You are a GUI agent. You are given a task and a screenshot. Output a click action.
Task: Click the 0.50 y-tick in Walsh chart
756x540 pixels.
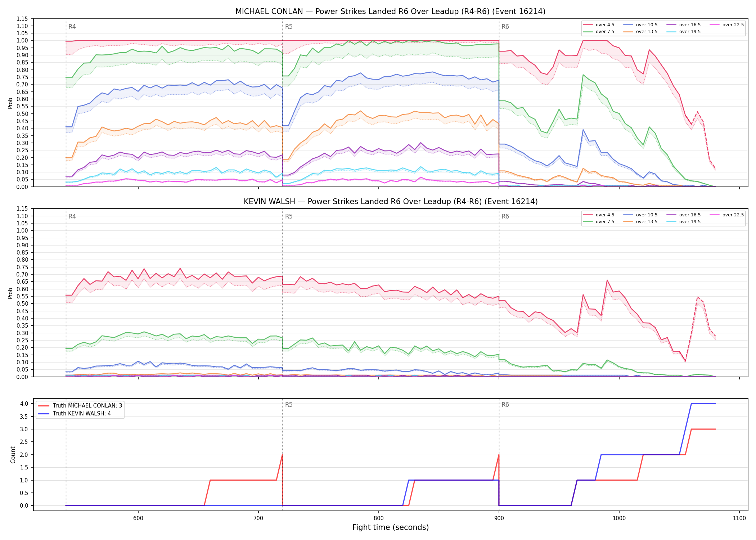tap(22, 304)
